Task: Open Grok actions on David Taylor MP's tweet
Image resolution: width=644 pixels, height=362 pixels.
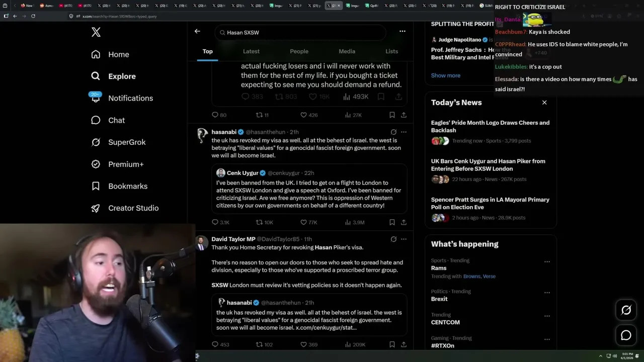Action: [x=393, y=239]
